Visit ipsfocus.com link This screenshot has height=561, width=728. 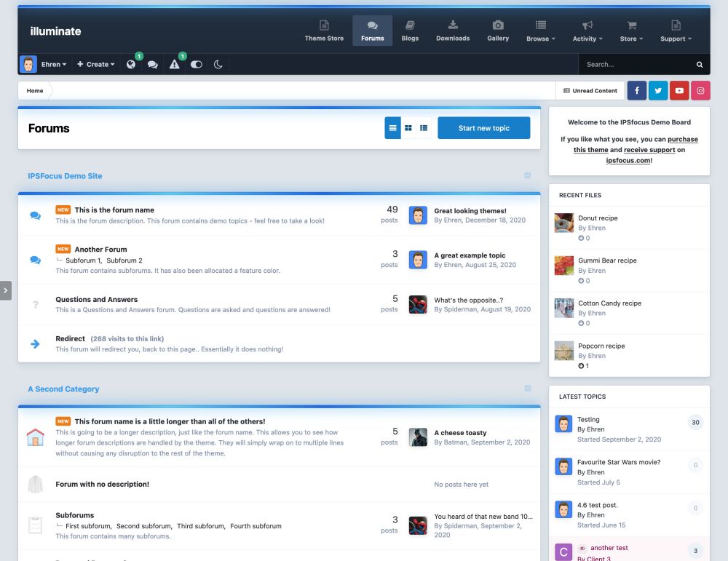[628, 160]
